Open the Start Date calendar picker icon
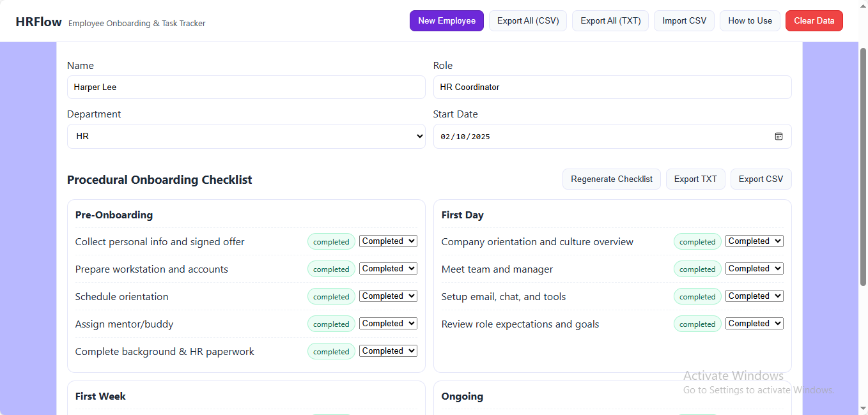 point(779,137)
